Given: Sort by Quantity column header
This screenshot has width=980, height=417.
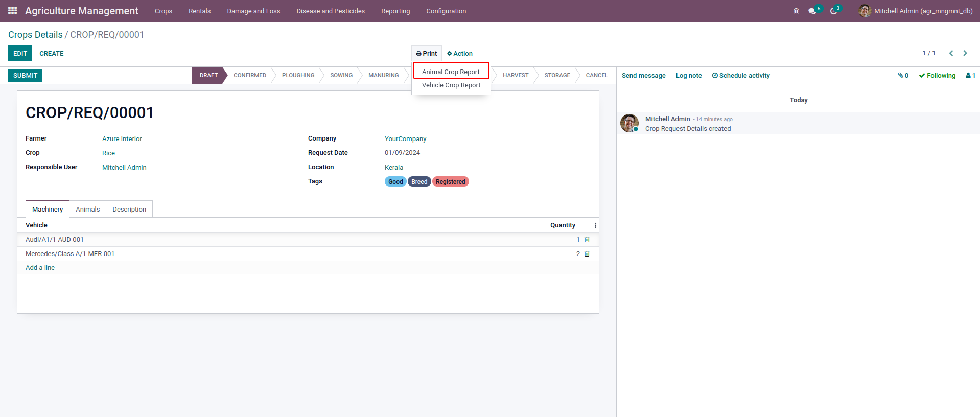Looking at the screenshot, I should [563, 225].
